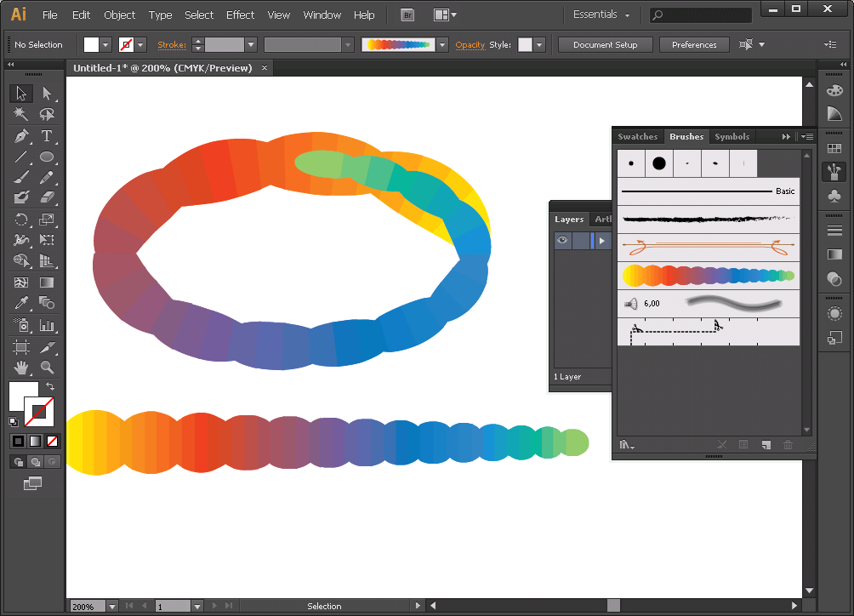Open brush definition dropdown
Viewport: 854px width, 616px height.
click(x=442, y=44)
